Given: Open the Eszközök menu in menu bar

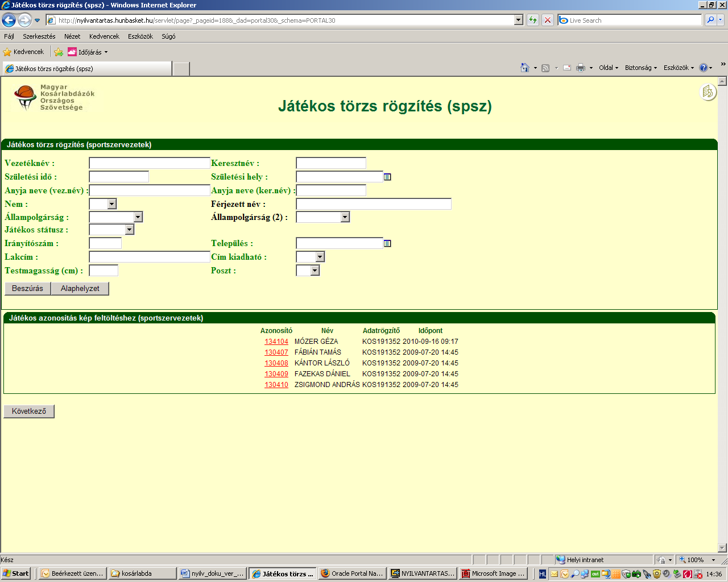Looking at the screenshot, I should [x=140, y=36].
